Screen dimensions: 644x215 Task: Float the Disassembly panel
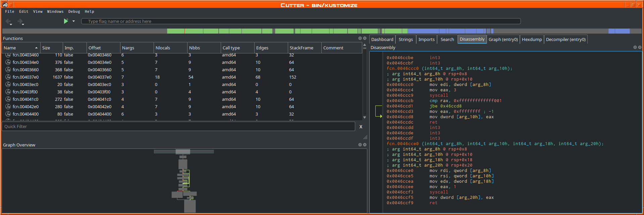635,47
